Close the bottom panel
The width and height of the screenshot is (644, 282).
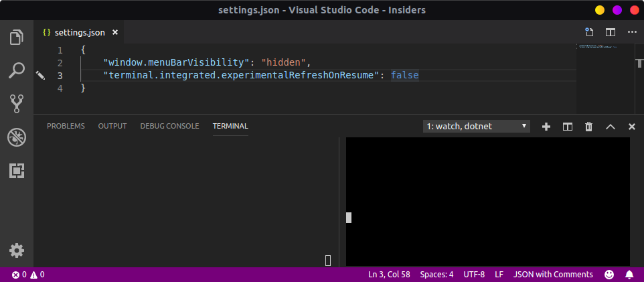[x=632, y=127]
